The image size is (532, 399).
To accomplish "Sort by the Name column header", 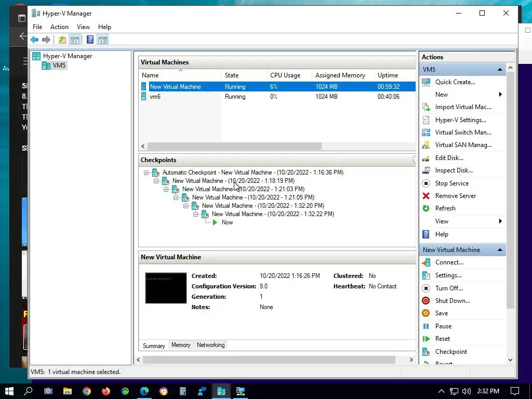I will (x=180, y=75).
